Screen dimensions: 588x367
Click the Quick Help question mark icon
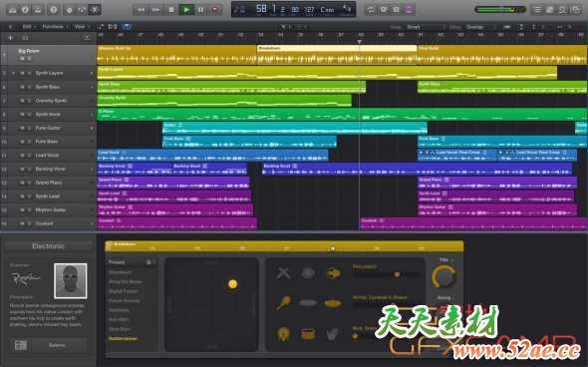[x=54, y=10]
